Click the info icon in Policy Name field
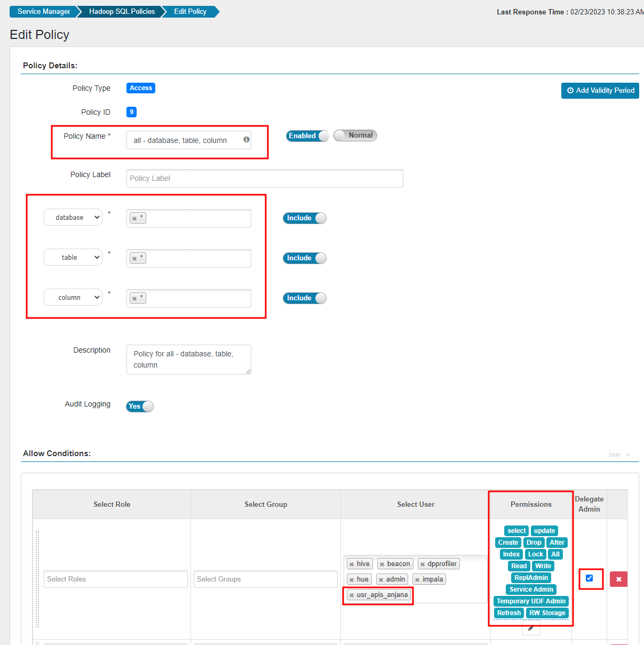This screenshot has width=644, height=645. pos(247,140)
